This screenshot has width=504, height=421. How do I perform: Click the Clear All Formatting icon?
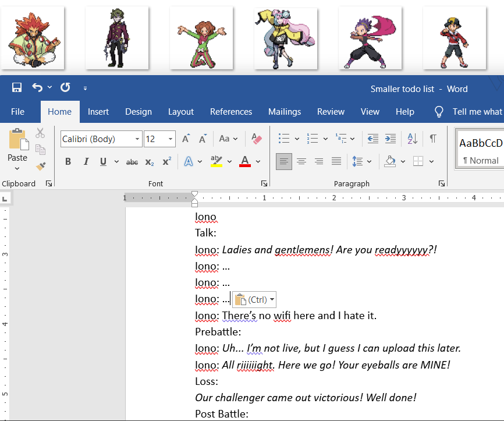pos(257,139)
